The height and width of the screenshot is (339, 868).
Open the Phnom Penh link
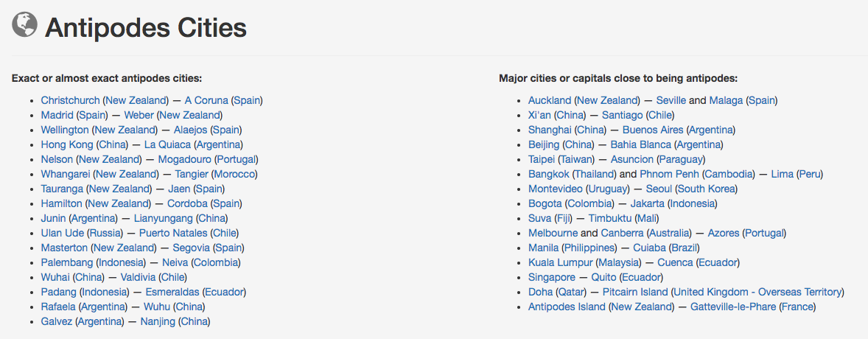[669, 174]
